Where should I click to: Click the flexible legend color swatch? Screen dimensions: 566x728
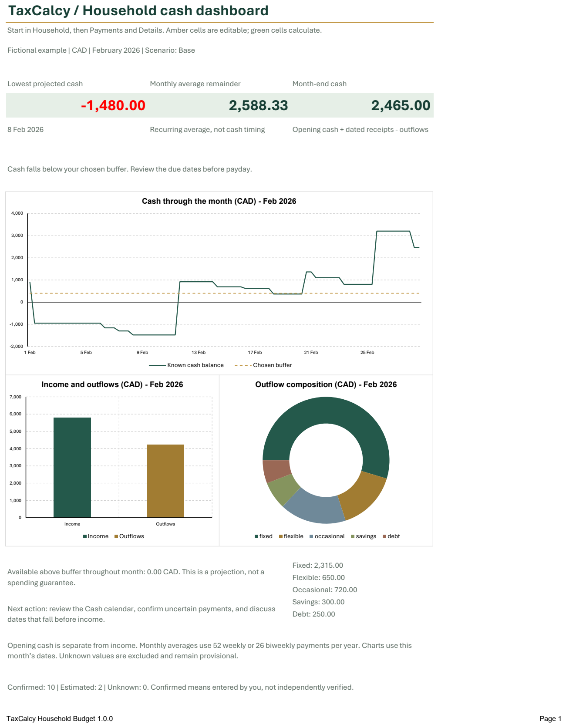pos(281,536)
